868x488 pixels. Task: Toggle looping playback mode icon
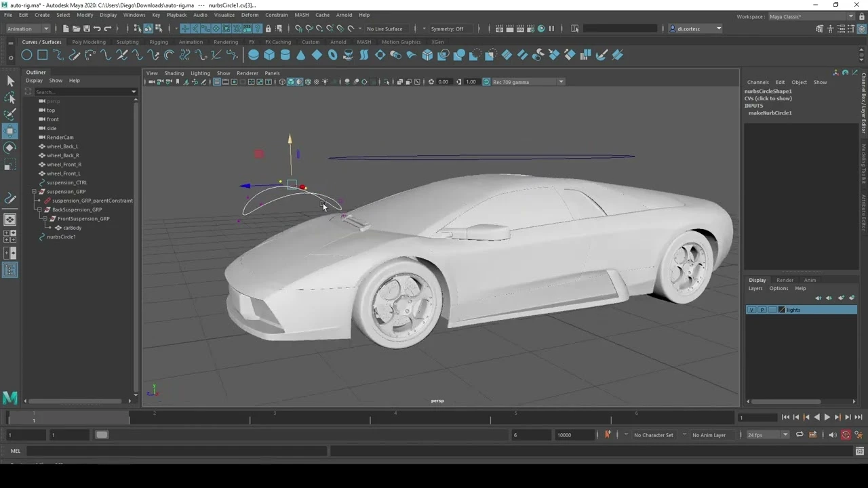click(x=800, y=434)
